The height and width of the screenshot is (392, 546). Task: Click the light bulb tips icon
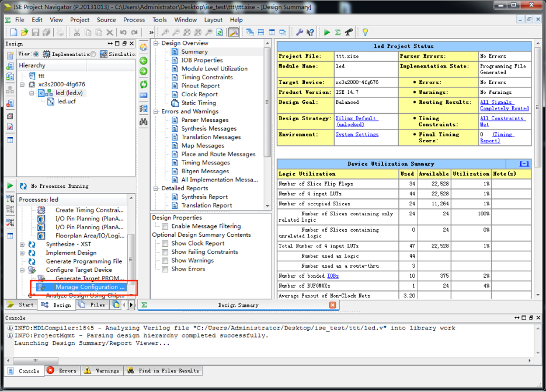[x=365, y=33]
